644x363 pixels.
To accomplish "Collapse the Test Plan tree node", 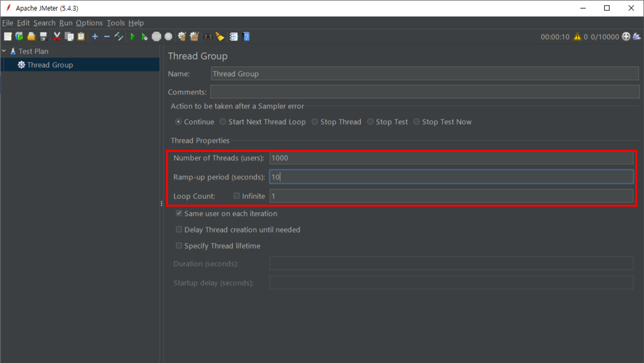I will click(x=4, y=51).
